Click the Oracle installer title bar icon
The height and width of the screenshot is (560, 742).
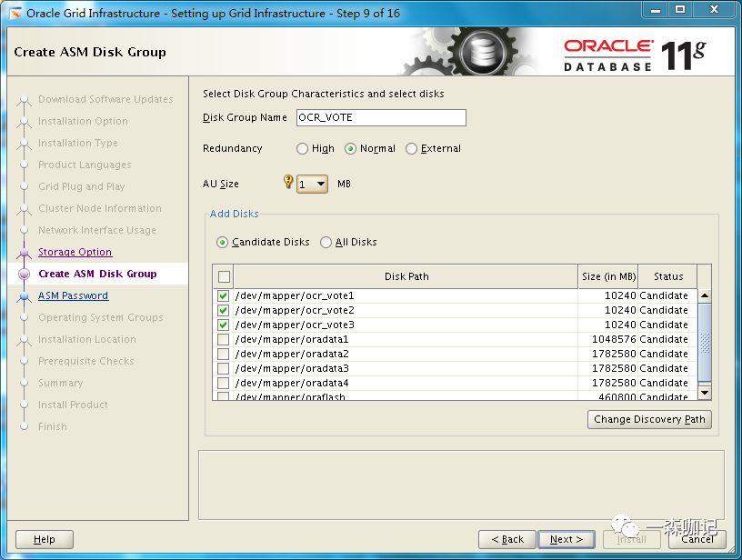click(15, 13)
